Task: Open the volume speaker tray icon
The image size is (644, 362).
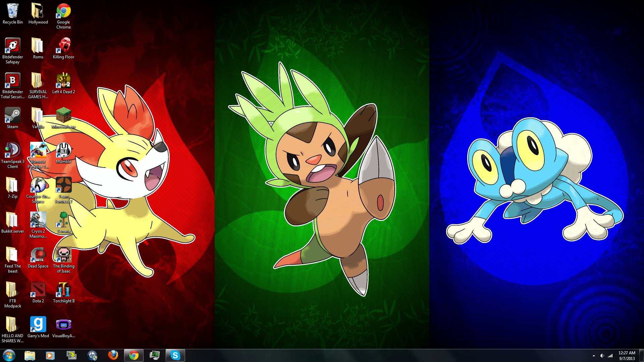Action: point(602,356)
